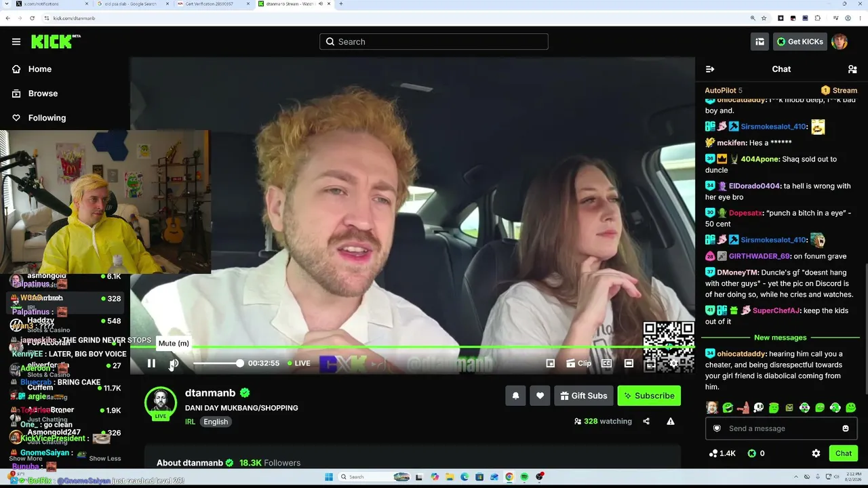Viewport: 868px width, 488px height.
Task: Click the Subscribe button
Action: [x=649, y=396]
